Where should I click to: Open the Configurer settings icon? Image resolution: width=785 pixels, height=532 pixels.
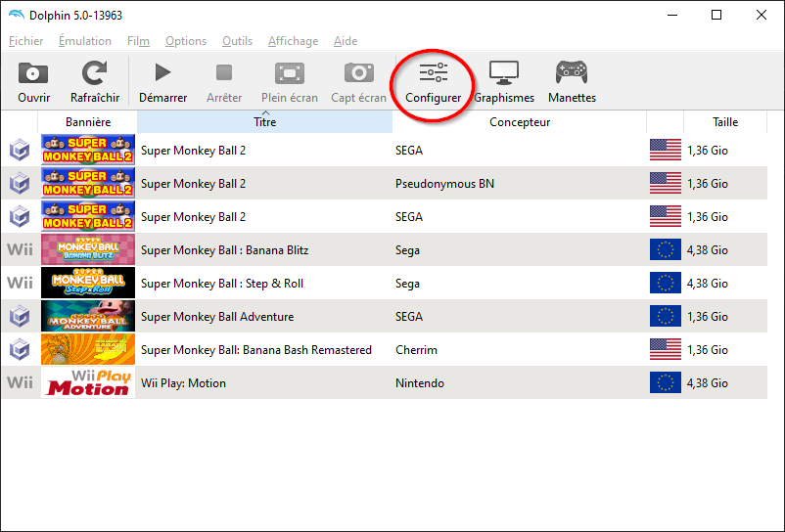(433, 73)
